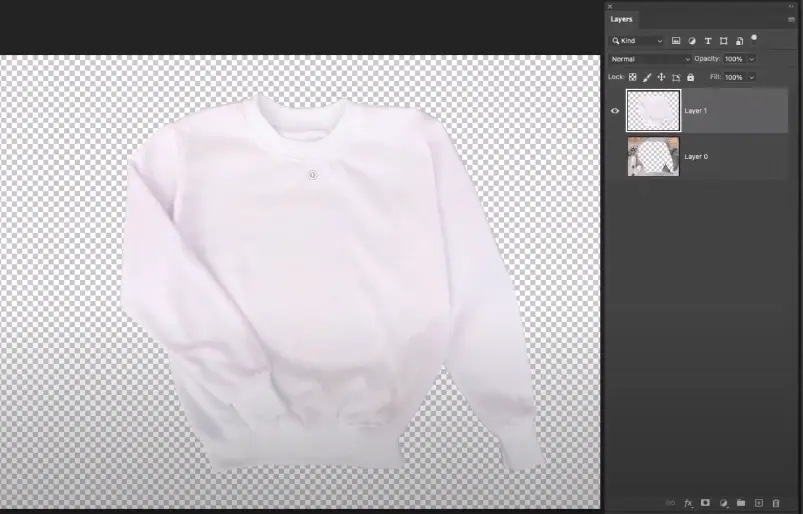Image resolution: width=803 pixels, height=514 pixels.
Task: Toggle Layer 1 visibility eye
Action: [x=615, y=111]
